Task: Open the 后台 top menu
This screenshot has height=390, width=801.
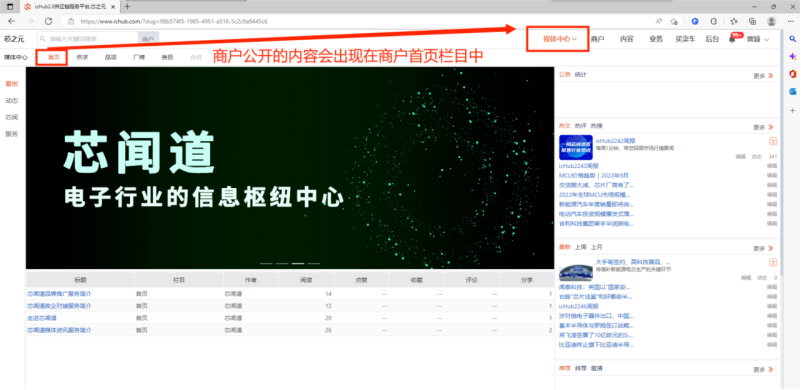Action: (712, 39)
